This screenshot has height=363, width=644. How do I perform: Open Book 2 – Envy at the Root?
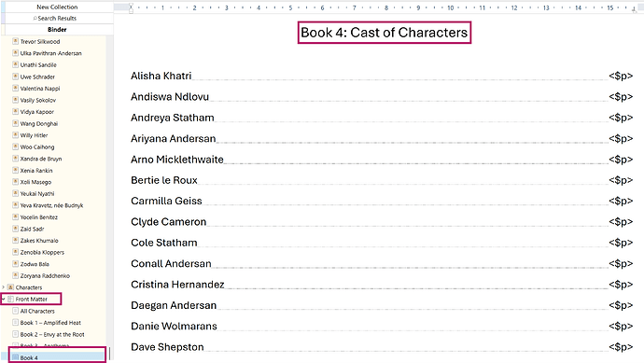tap(52, 334)
